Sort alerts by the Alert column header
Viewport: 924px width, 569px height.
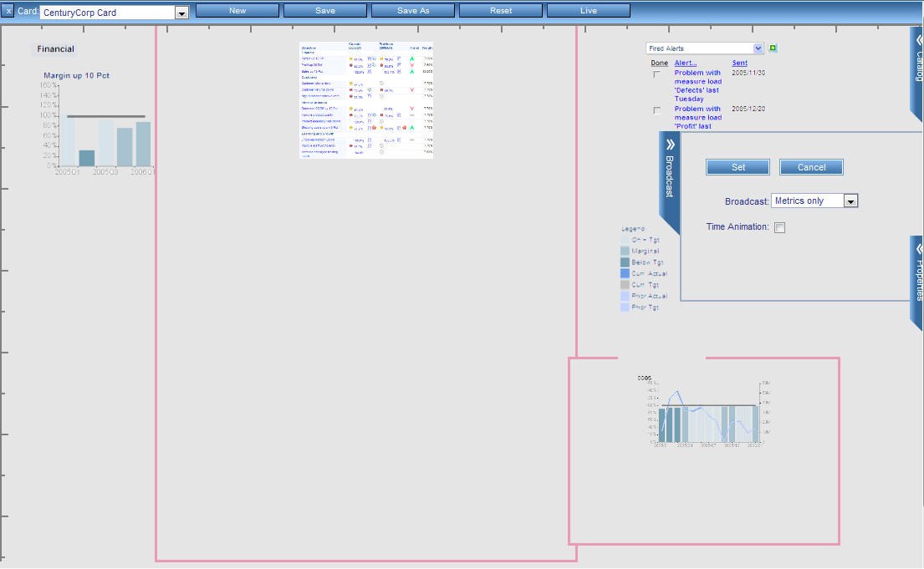pos(686,63)
